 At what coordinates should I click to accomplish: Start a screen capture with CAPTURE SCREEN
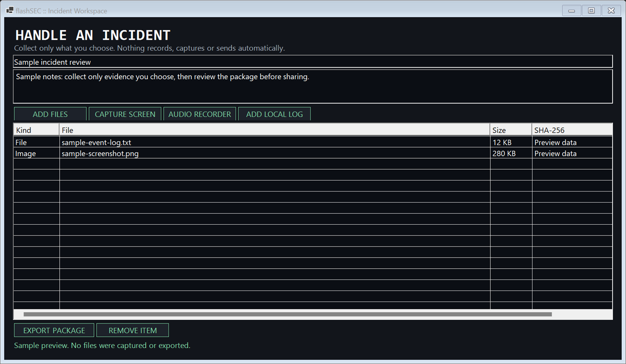pos(125,114)
